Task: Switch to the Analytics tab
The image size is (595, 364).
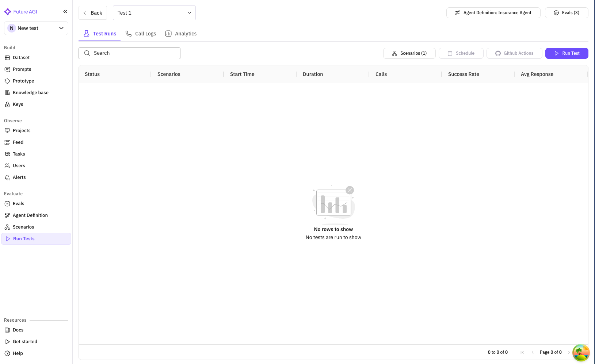Action: 181,34
